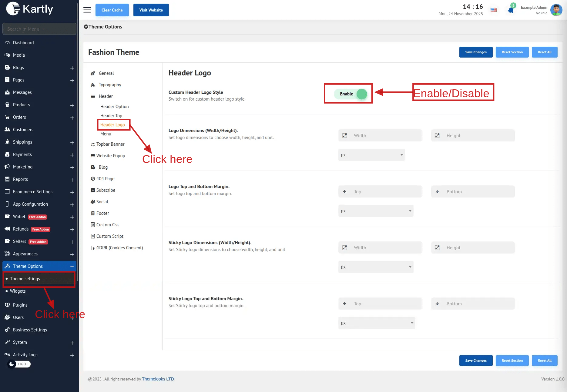Image resolution: width=567 pixels, height=392 pixels.
Task: Click the notification bell icon
Action: 511,10
